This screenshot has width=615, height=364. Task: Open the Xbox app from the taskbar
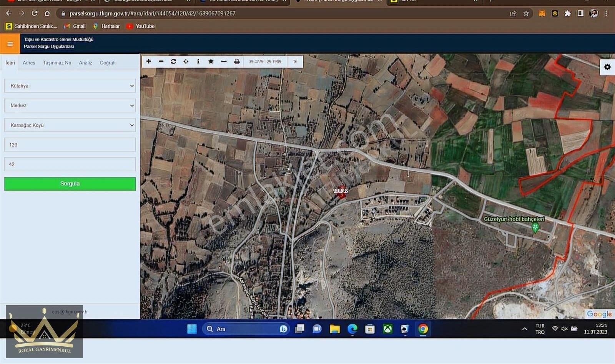pos(387,329)
